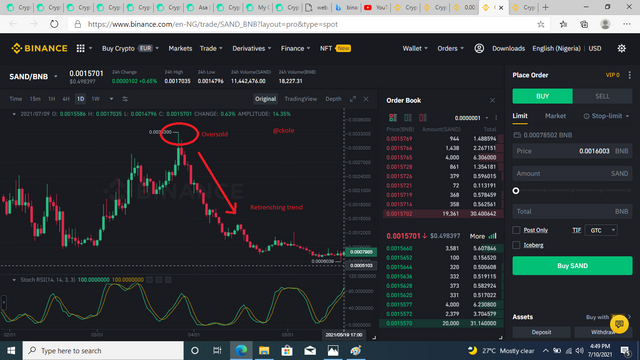Open the Markets menu item
Image resolution: width=640 pixels, height=360 pixels.
pyautogui.click(x=180, y=48)
